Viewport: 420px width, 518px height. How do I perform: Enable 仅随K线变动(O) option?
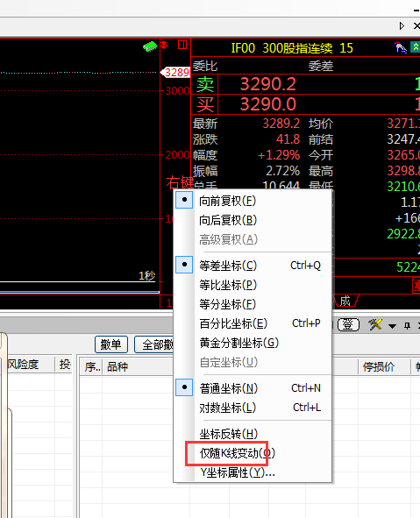coord(253,453)
